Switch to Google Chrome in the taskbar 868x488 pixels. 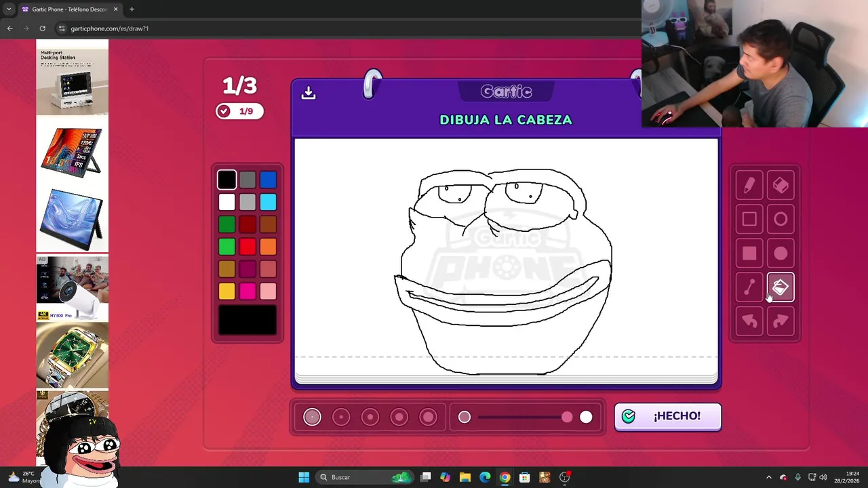coord(505,477)
